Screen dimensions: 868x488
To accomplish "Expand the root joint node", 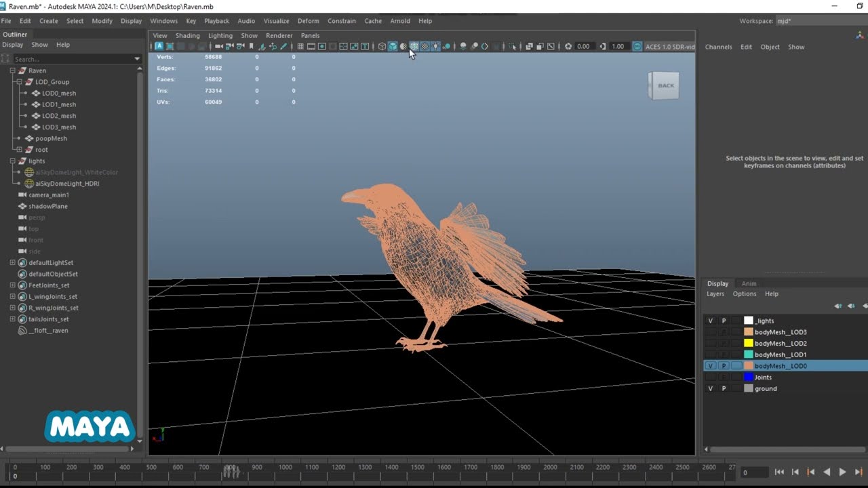I will (x=19, y=150).
